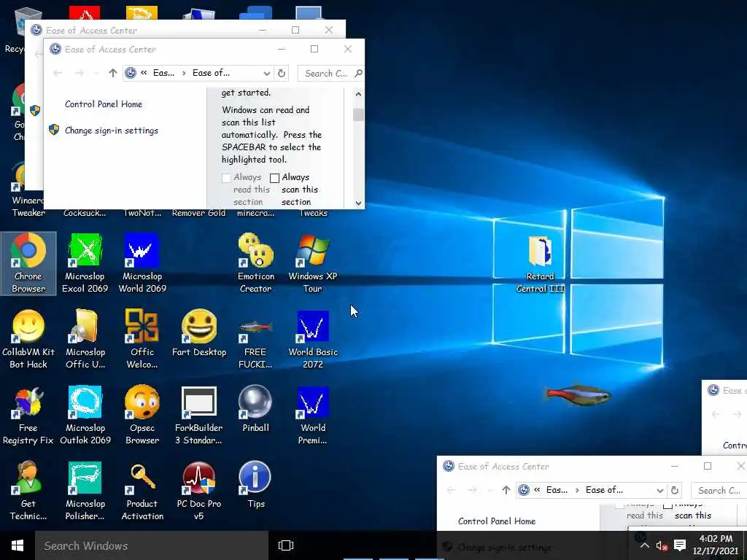747x560 pixels.
Task: Launch Free Registry Fix icon
Action: tap(28, 415)
